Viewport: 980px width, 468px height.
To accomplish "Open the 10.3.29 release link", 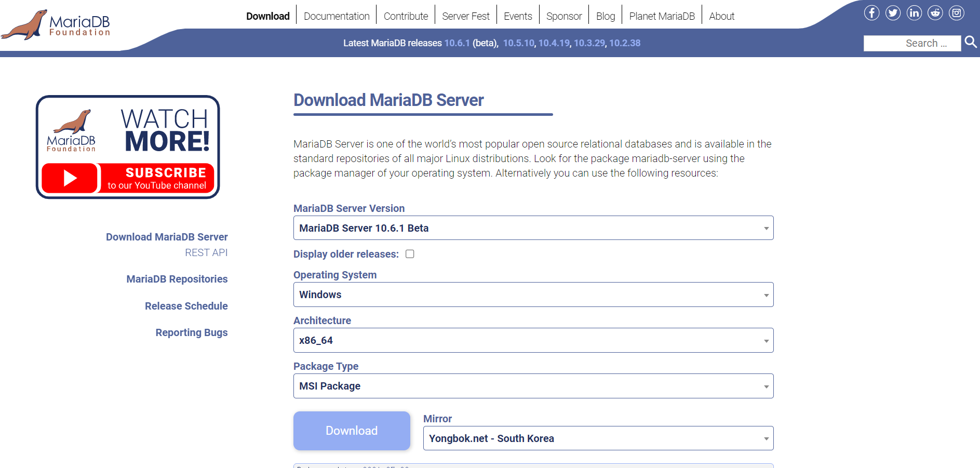I will [x=589, y=43].
